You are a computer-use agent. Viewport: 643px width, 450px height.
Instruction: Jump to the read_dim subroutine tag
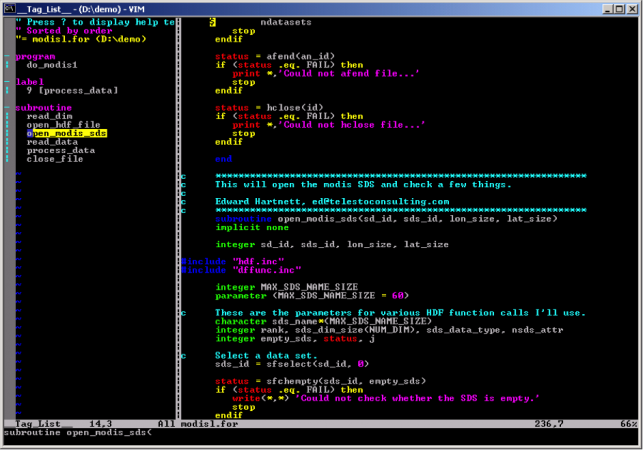[49, 116]
